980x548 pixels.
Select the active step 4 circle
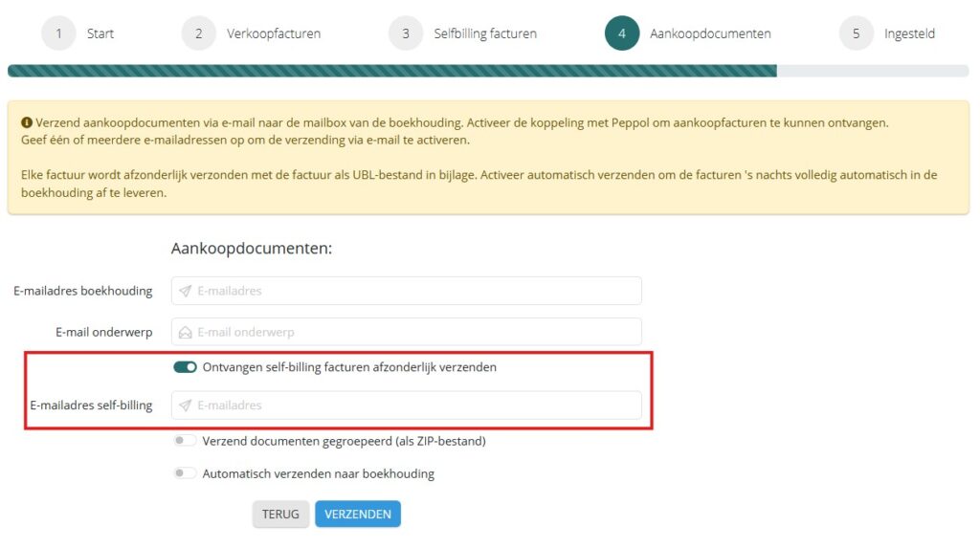click(622, 33)
